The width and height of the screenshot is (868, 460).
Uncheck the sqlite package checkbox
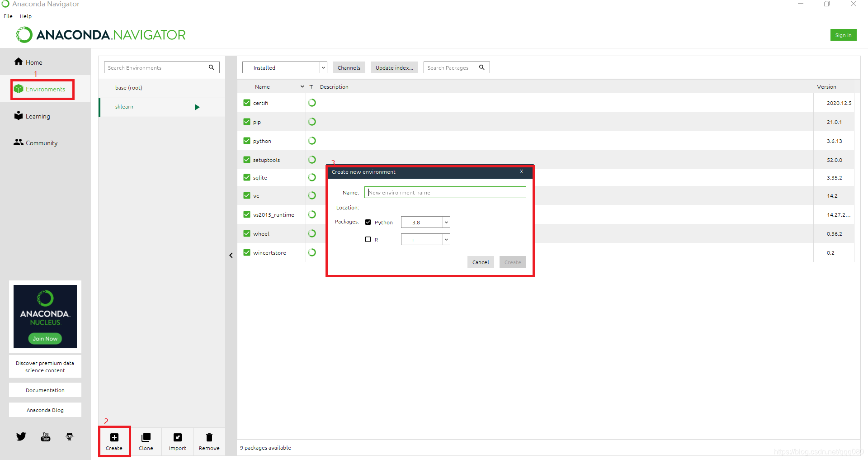tap(247, 177)
